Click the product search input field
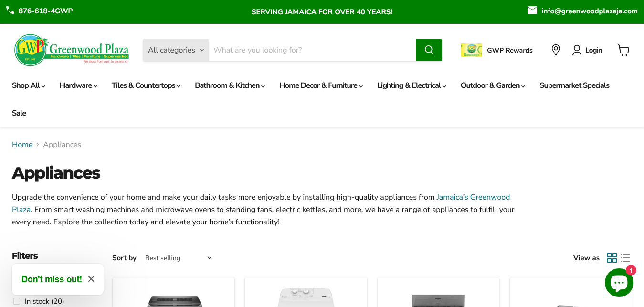The image size is (644, 307). [312, 50]
